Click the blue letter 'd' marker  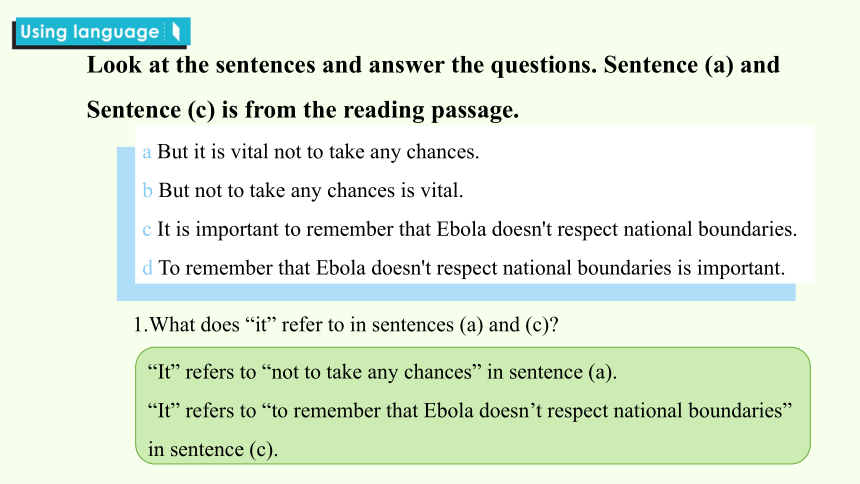[147, 268]
